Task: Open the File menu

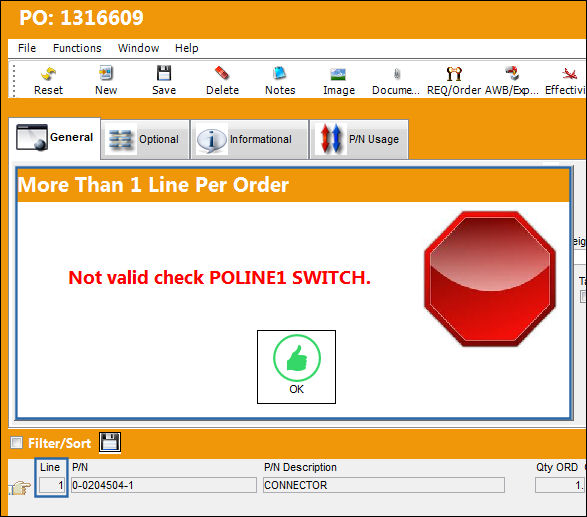Action: [27, 48]
